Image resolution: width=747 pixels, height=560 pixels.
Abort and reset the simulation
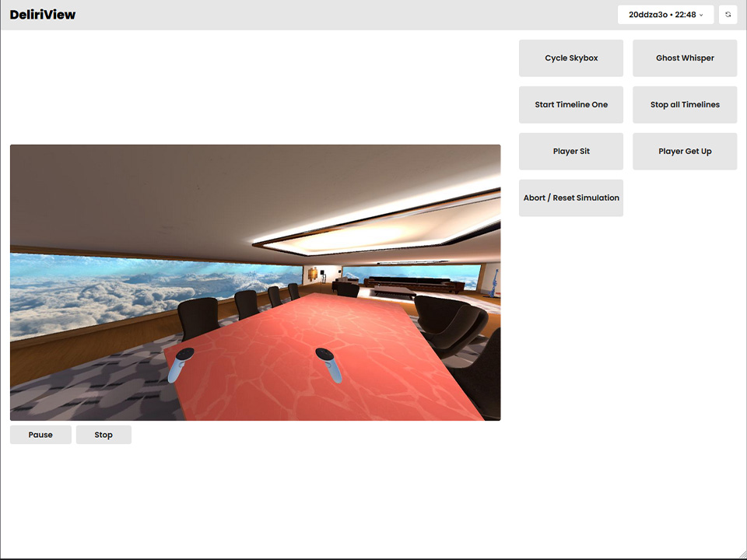click(x=571, y=198)
